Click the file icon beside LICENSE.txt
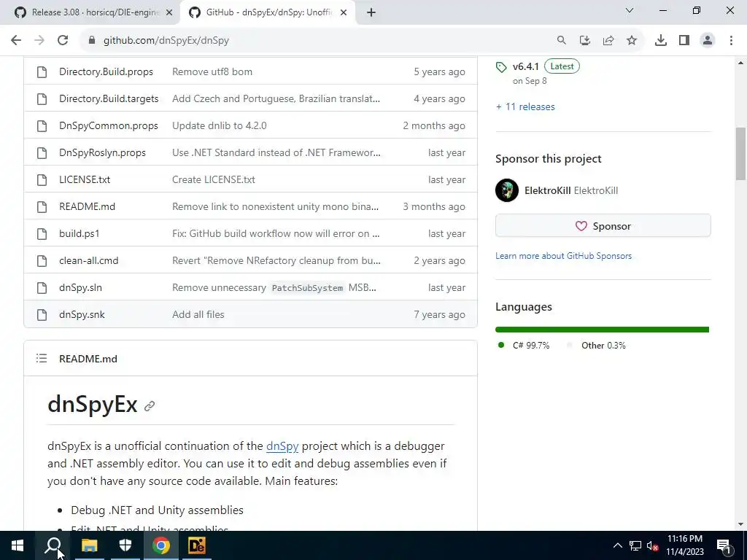This screenshot has height=560, width=747. click(42, 180)
